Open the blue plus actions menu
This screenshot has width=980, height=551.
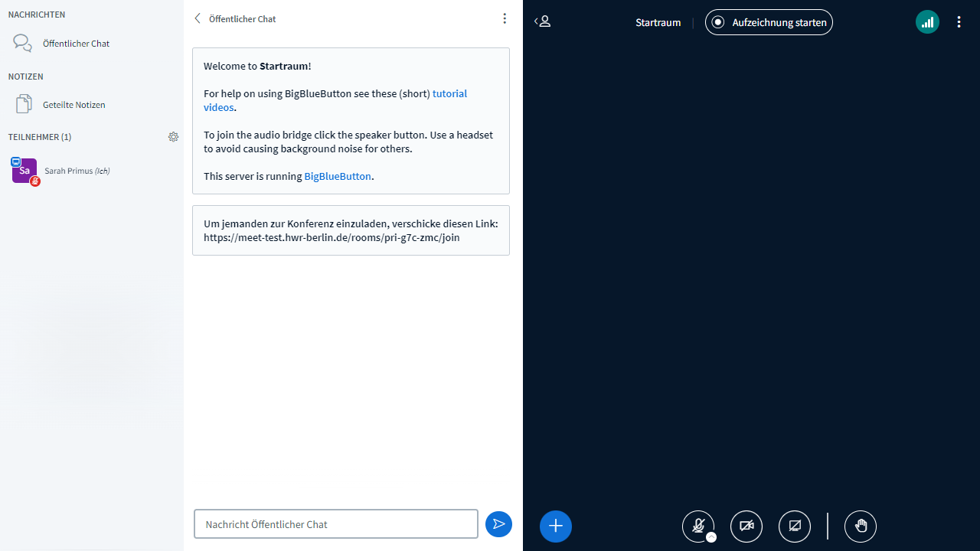tap(556, 526)
